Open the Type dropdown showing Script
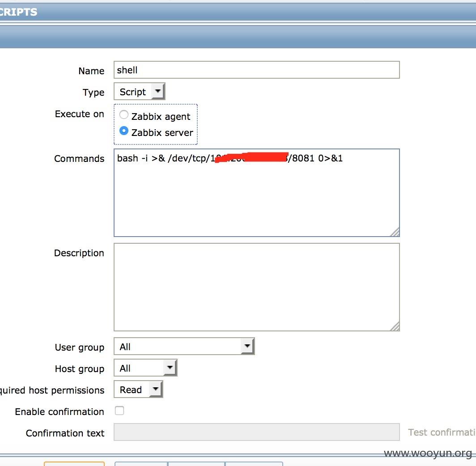The height and width of the screenshot is (466, 476). tap(139, 91)
